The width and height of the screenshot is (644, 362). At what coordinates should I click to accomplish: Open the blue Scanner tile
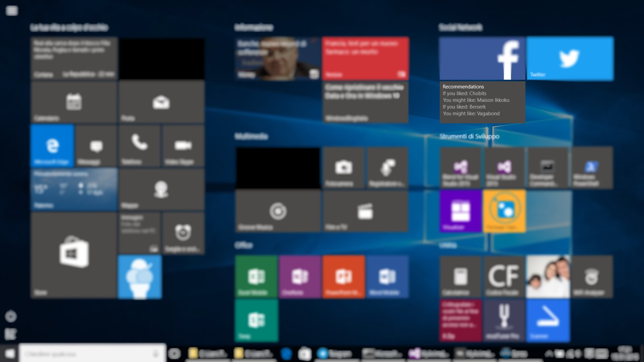548,320
